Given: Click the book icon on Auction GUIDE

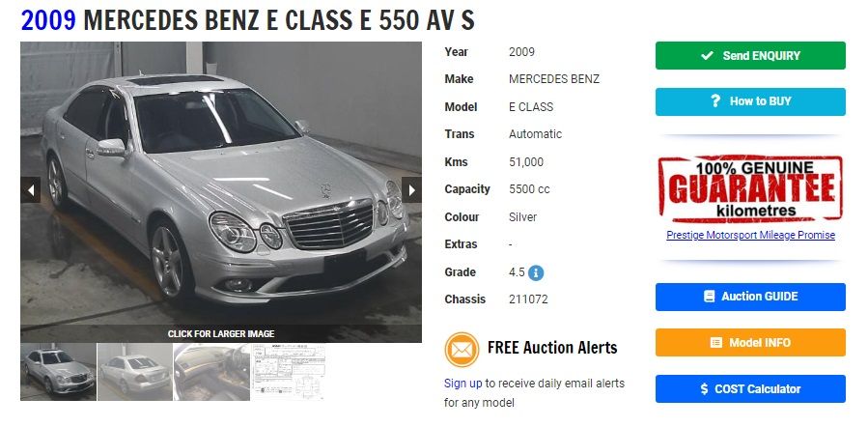Looking at the screenshot, I should [x=709, y=297].
